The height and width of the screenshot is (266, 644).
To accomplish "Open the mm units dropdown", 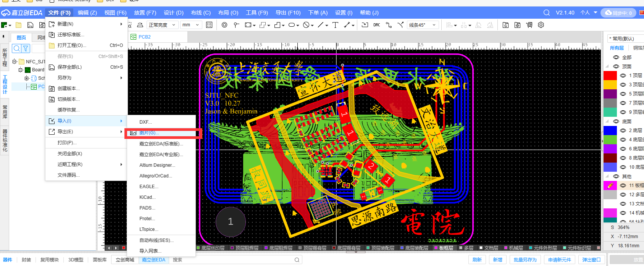I will point(190,25).
